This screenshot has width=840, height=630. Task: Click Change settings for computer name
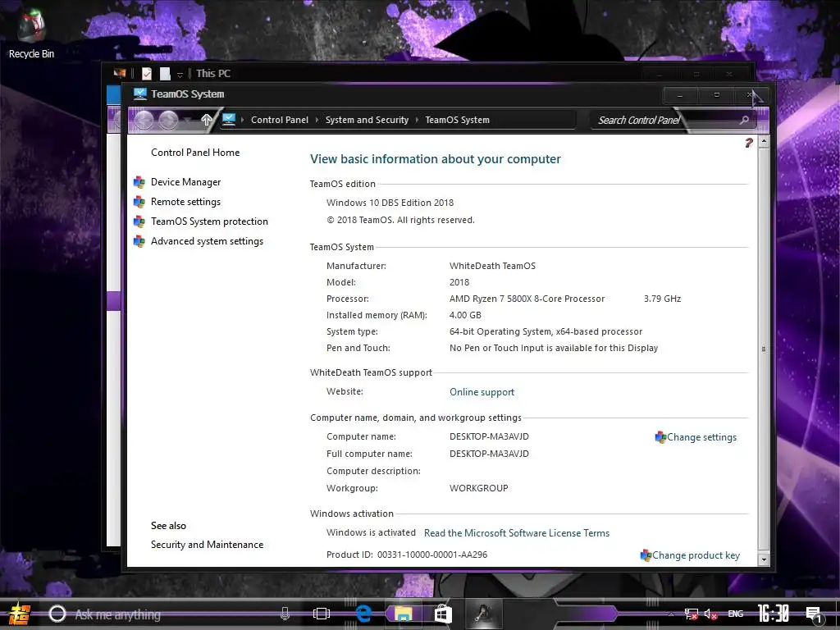[x=701, y=437]
